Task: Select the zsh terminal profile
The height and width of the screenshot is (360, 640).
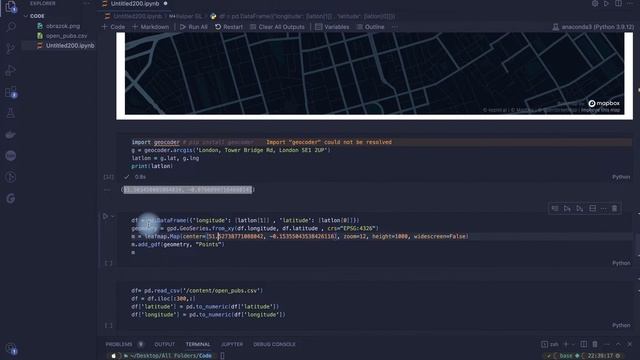Action: pyautogui.click(x=550, y=344)
